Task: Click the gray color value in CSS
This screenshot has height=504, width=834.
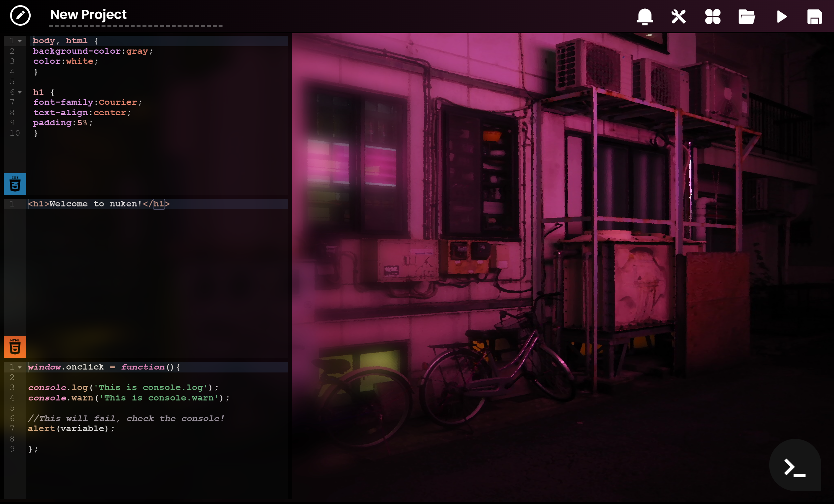Action: (x=137, y=51)
